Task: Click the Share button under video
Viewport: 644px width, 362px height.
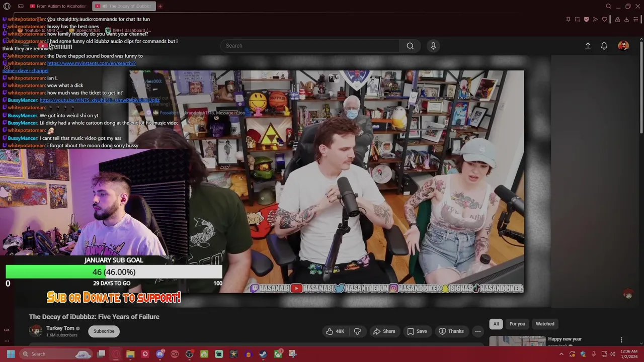Action: tap(384, 331)
